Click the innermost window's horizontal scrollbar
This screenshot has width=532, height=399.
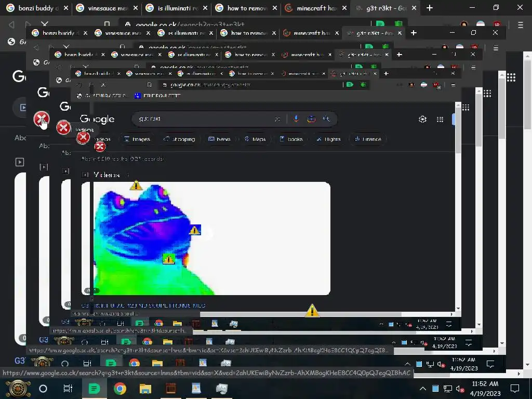(300, 314)
